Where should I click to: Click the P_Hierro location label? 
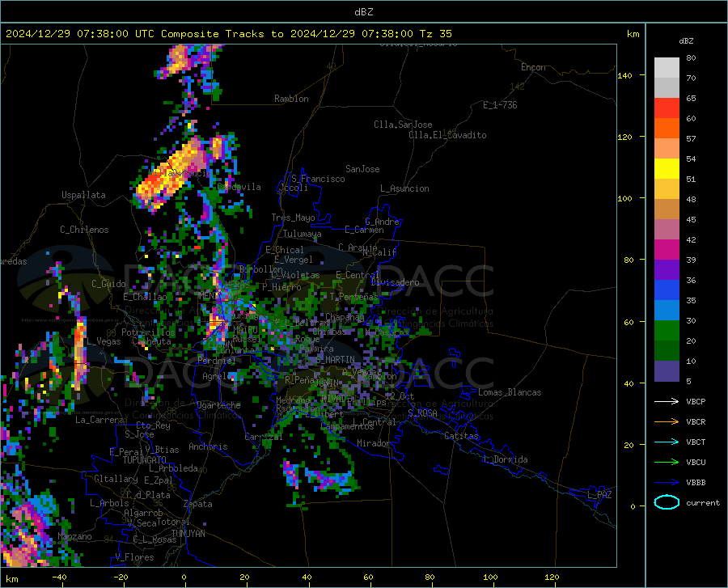pyautogui.click(x=281, y=288)
